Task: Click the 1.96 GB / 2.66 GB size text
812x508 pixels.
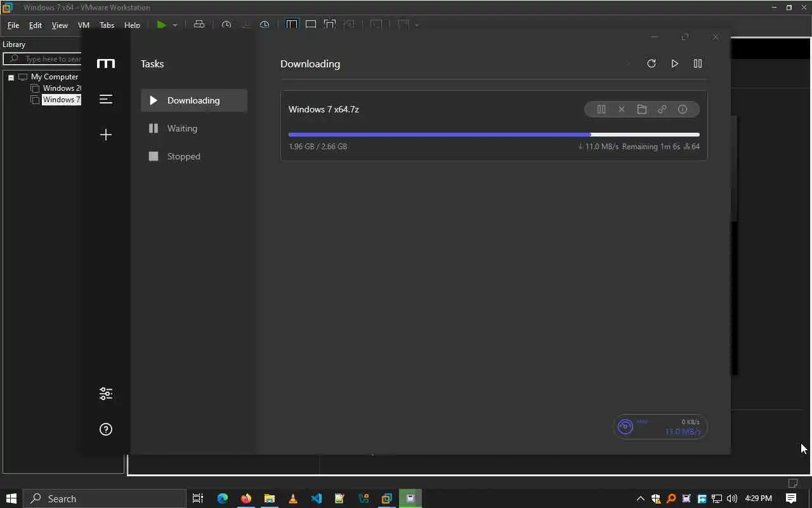Action: click(x=318, y=146)
